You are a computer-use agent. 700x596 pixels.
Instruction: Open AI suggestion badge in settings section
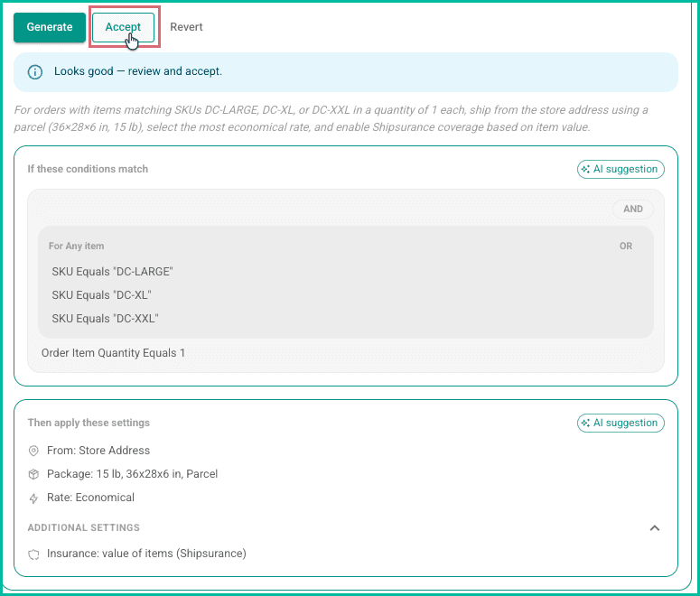621,423
